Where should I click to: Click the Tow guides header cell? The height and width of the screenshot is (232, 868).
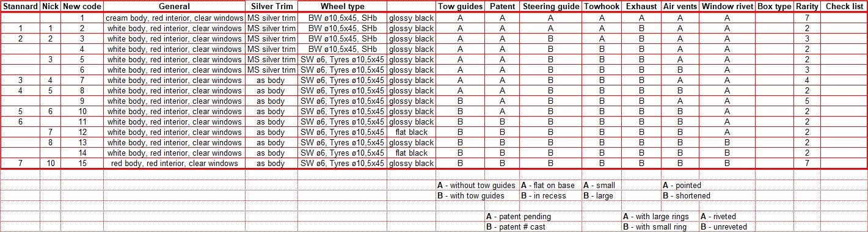coord(460,6)
